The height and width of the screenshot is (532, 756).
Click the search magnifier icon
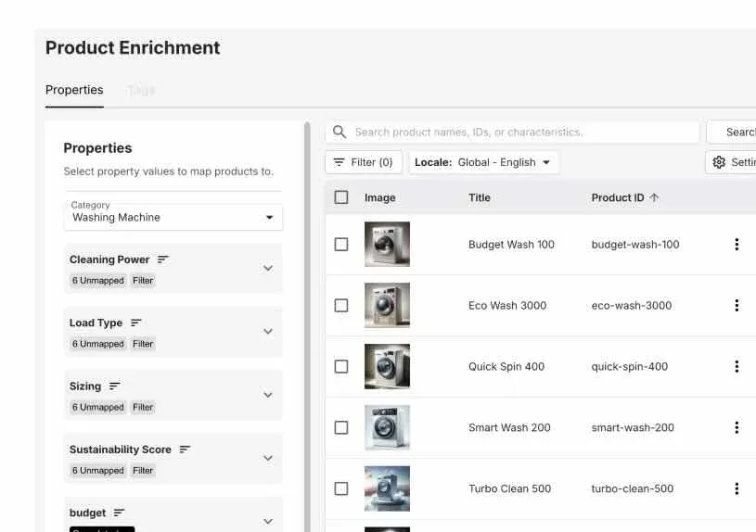[340, 132]
